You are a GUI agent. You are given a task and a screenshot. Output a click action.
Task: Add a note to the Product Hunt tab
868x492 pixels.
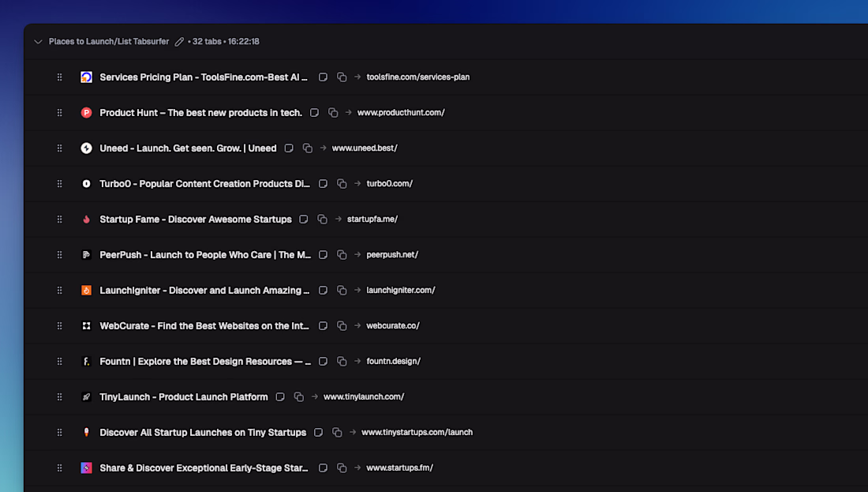point(314,113)
